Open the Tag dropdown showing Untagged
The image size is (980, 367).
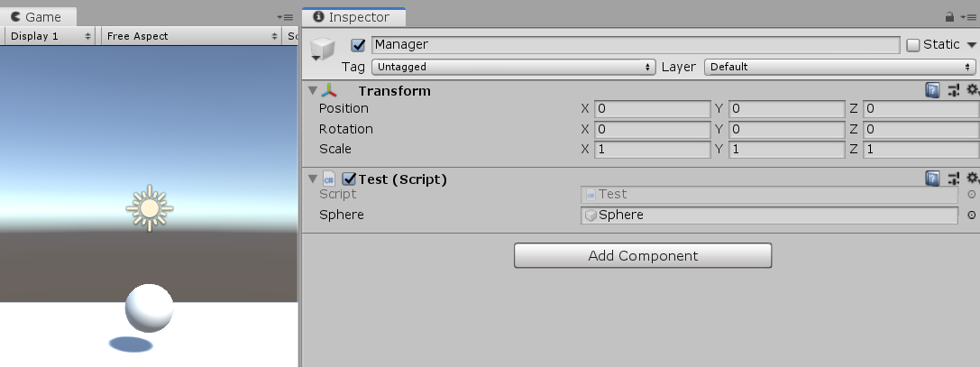512,67
